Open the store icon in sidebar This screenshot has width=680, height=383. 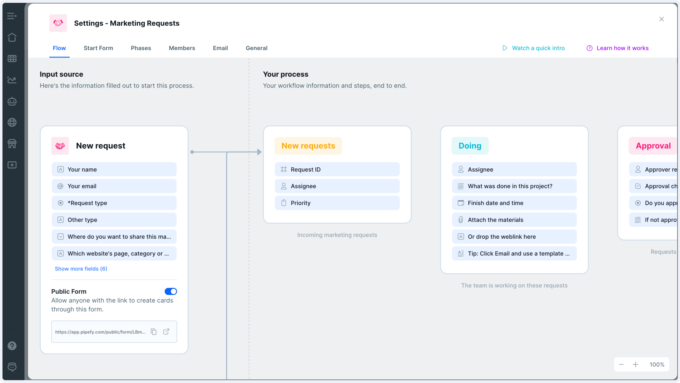12,144
